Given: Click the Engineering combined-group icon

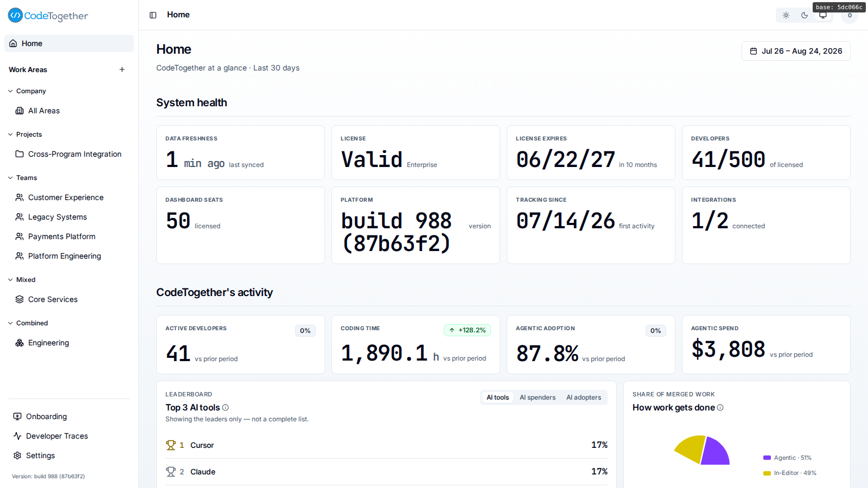Looking at the screenshot, I should (20, 343).
